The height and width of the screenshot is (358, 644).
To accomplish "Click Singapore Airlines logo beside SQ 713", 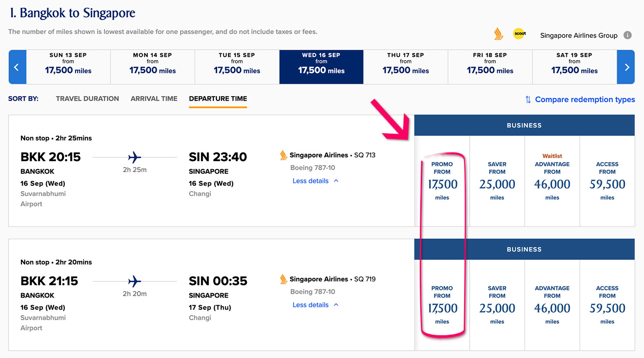I will pyautogui.click(x=283, y=155).
